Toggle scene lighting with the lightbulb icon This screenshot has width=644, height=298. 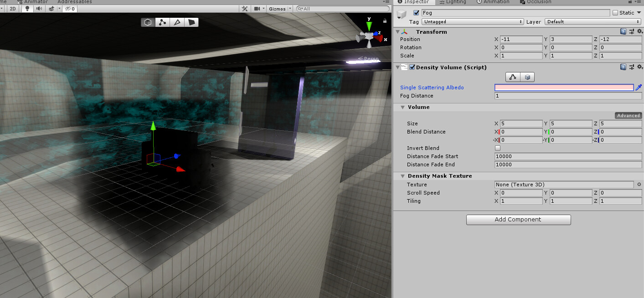click(26, 9)
